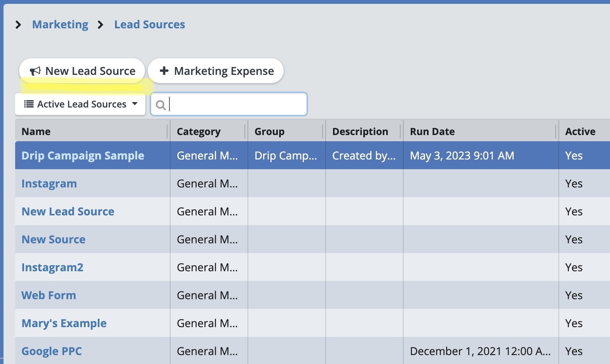Click the magnifying glass search icon

(x=160, y=105)
